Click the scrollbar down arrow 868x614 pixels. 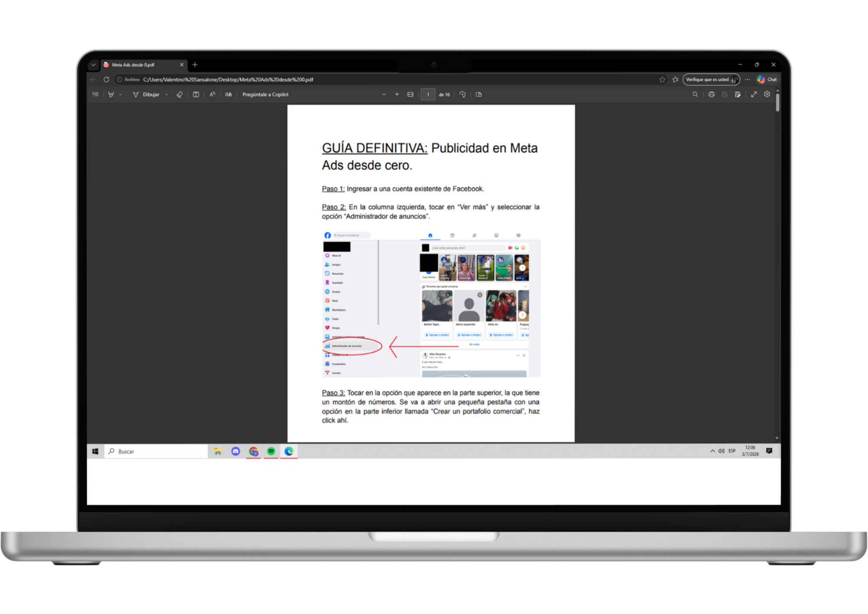coord(777,438)
